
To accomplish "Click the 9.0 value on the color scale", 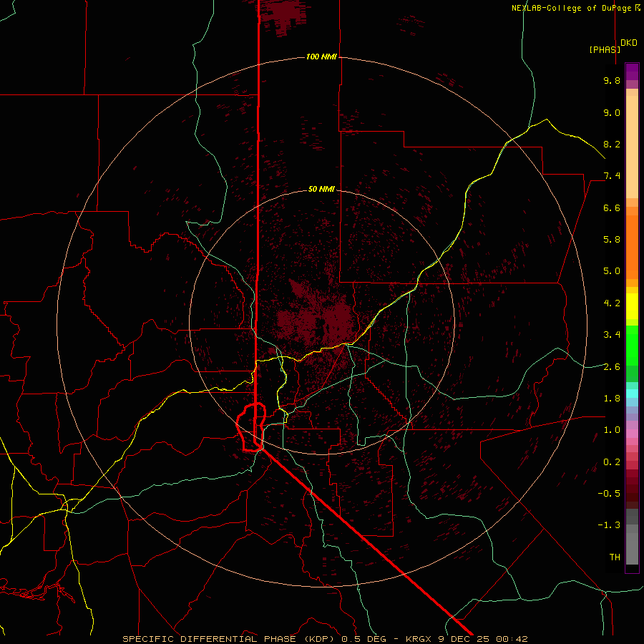I will point(612,112).
